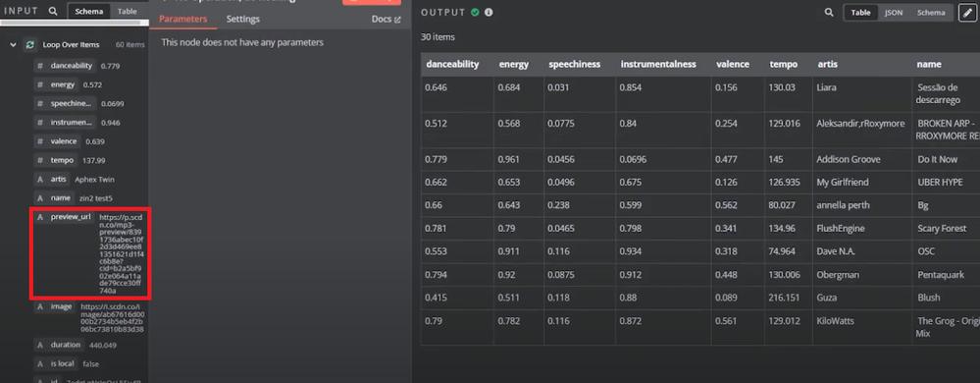The width and height of the screenshot is (980, 383).
Task: Click the search icon in the INPUT panel
Action: point(53,11)
